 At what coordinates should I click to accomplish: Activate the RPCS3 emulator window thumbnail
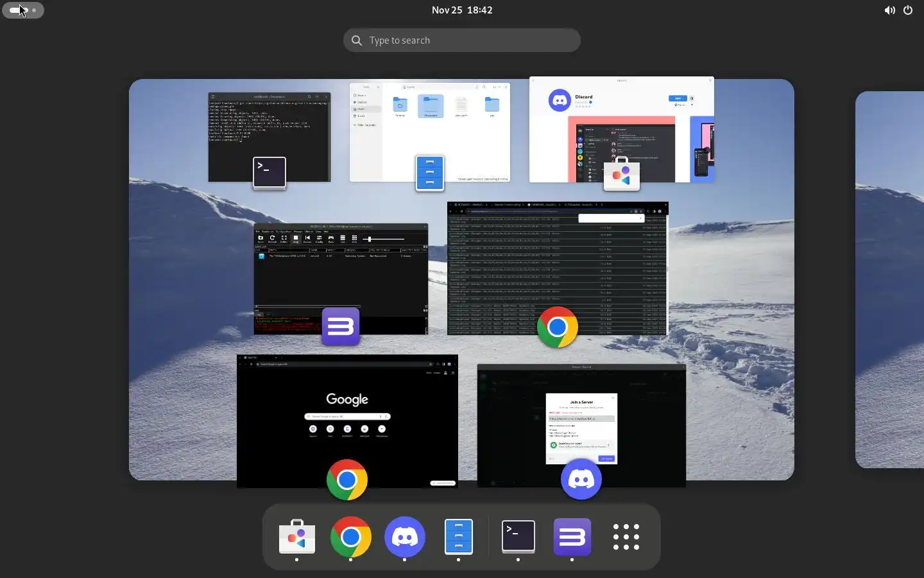click(341, 279)
